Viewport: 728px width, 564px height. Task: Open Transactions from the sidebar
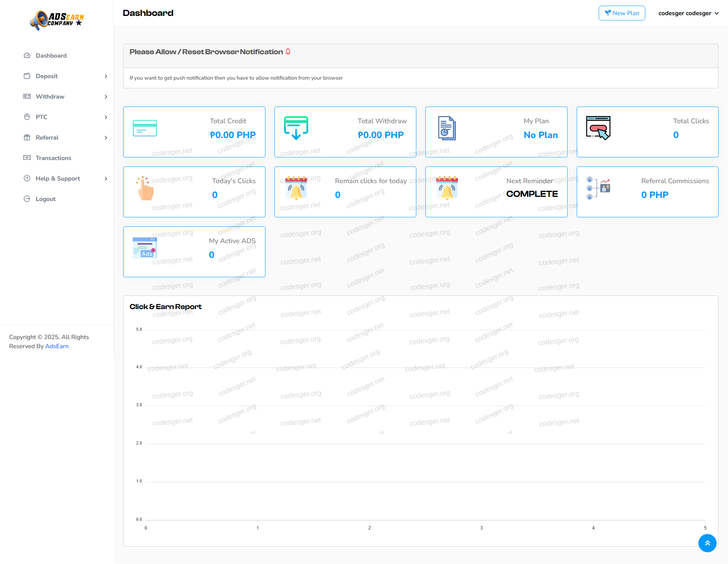[x=53, y=158]
